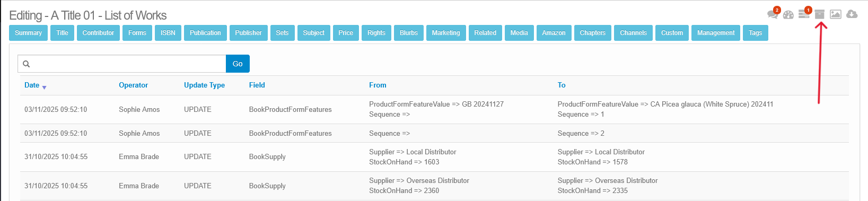Viewport: 868px width, 201px height.
Task: Click 'StockOnHand => 2360' From value
Action: click(404, 191)
